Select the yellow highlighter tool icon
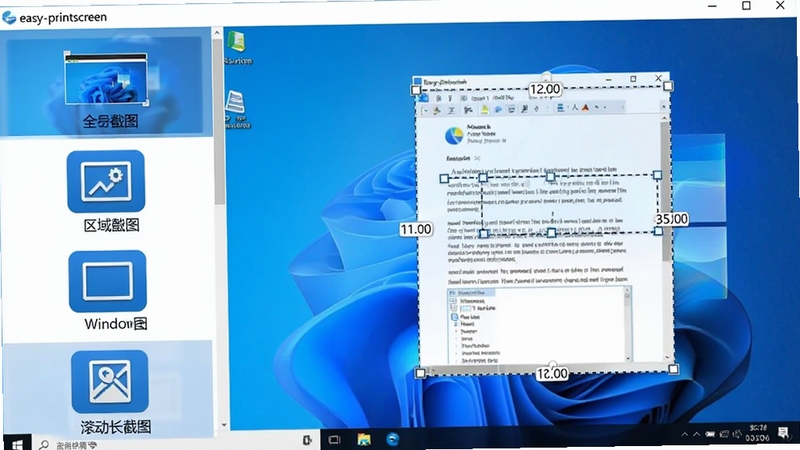Viewport: 800px width, 450px height. (485, 109)
